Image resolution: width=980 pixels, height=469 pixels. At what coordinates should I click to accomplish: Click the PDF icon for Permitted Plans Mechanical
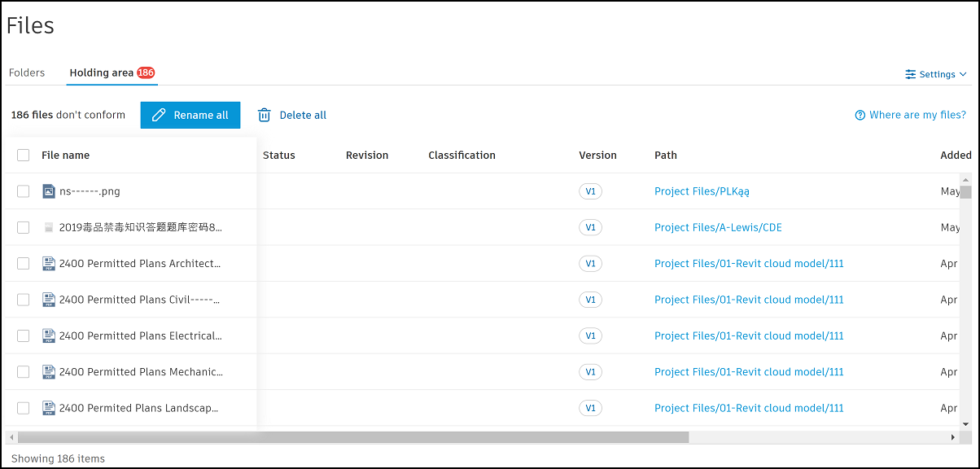49,372
